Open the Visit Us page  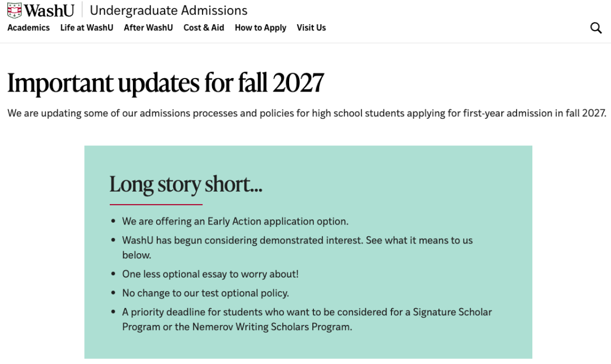pos(311,28)
